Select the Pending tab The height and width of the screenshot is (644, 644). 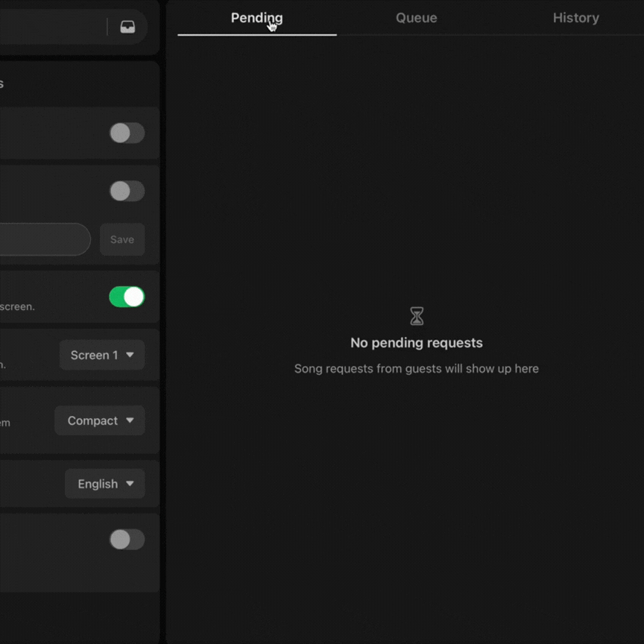[256, 18]
